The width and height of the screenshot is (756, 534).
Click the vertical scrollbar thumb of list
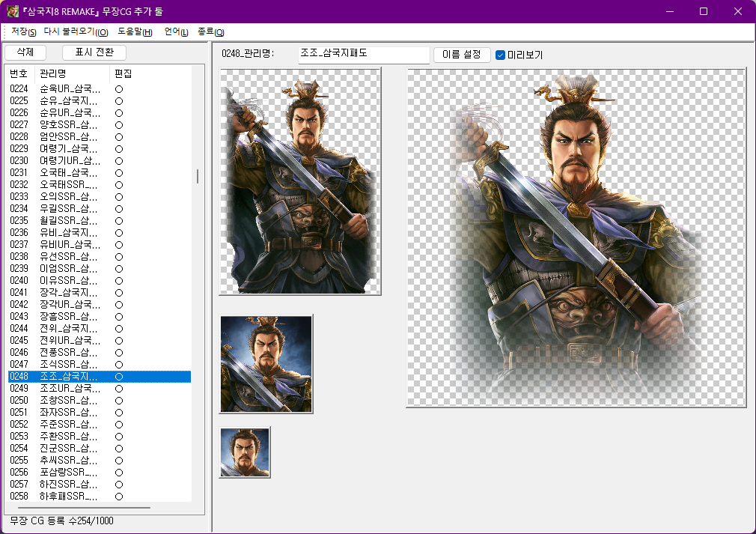pyautogui.click(x=197, y=176)
